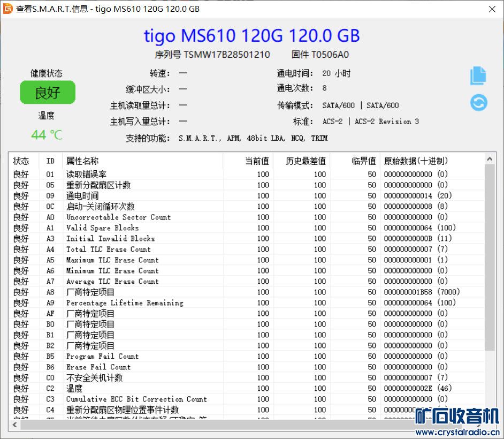The height and width of the screenshot is (439, 504).
Task: Select the Initial Invalid Blocks row
Action: [247, 238]
